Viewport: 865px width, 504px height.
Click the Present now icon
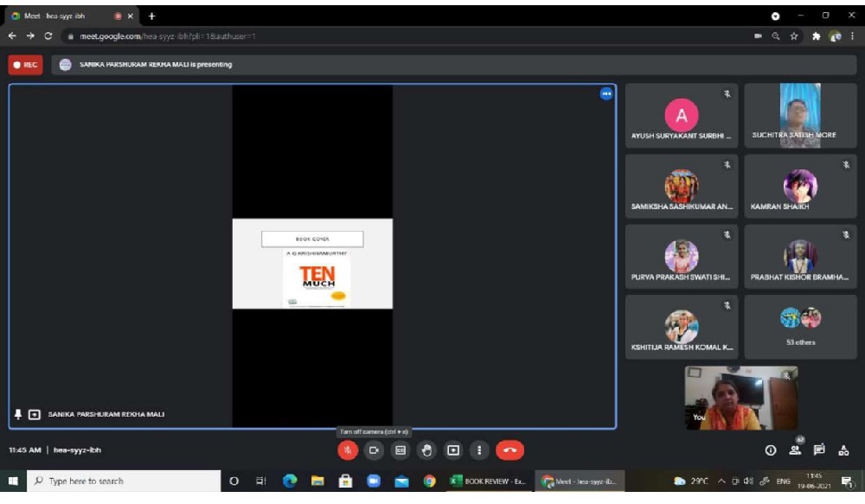(x=453, y=450)
